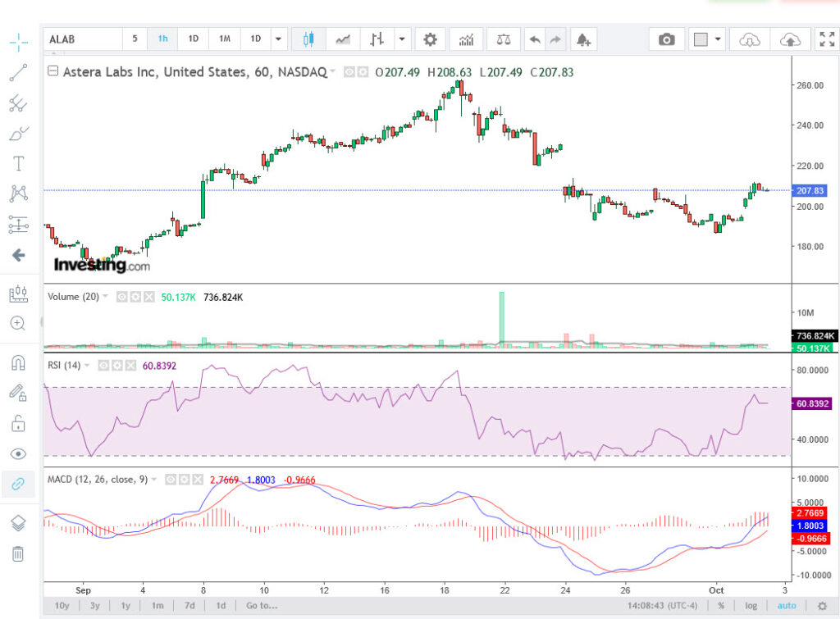This screenshot has width=840, height=619.
Task: Switch to the 1M timeframe
Action: click(x=224, y=39)
